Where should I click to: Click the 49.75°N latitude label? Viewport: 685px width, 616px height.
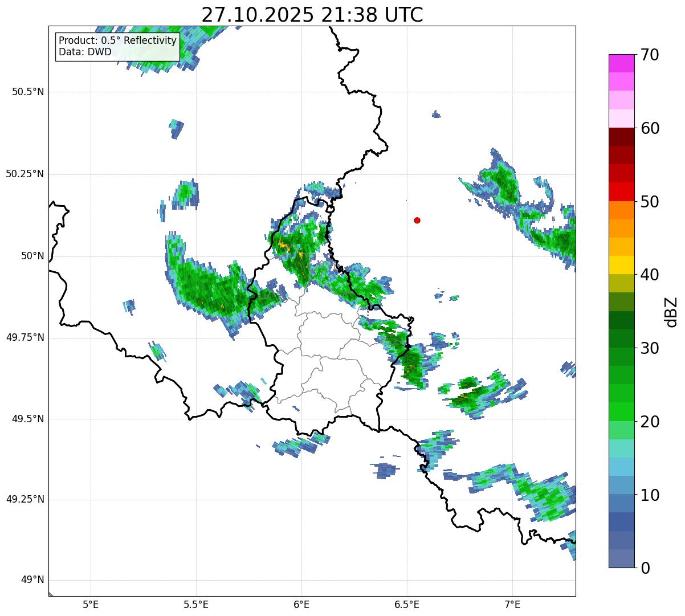tap(25, 337)
